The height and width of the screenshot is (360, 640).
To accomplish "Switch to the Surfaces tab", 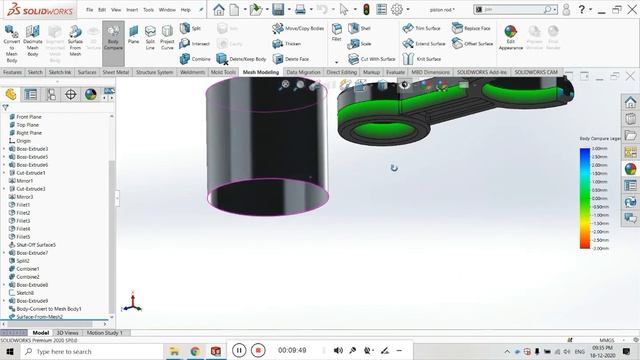I will pos(87,72).
